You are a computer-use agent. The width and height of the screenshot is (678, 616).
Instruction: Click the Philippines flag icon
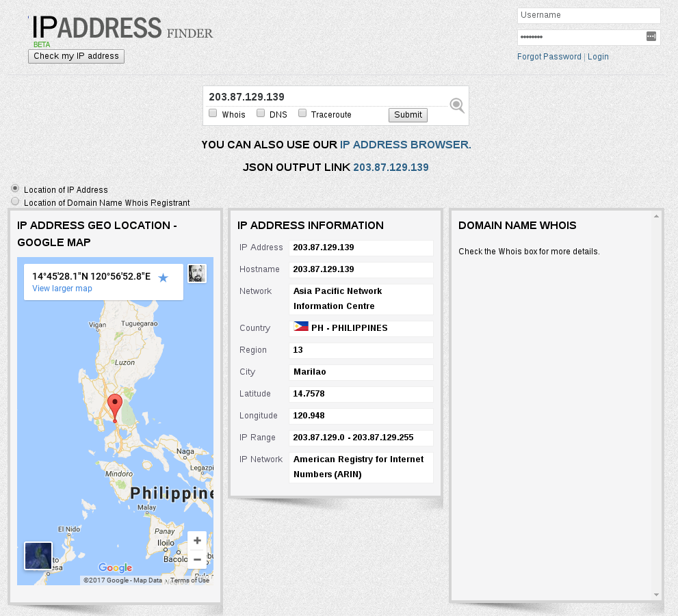coord(301,326)
